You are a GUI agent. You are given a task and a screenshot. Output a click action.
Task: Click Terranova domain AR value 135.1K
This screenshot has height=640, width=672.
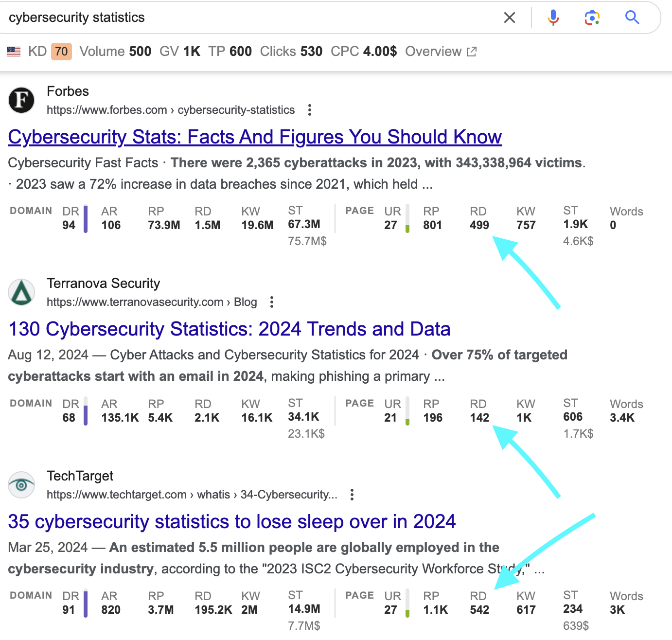point(120,418)
